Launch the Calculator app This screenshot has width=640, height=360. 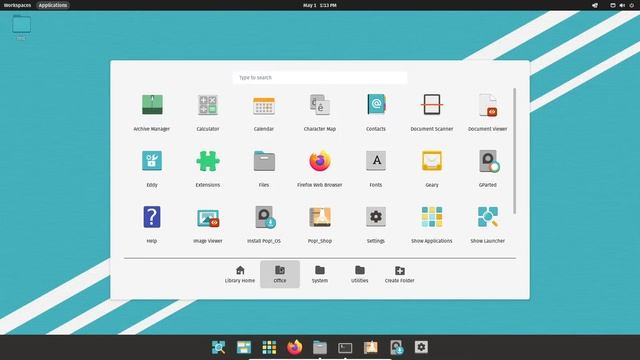click(x=208, y=112)
